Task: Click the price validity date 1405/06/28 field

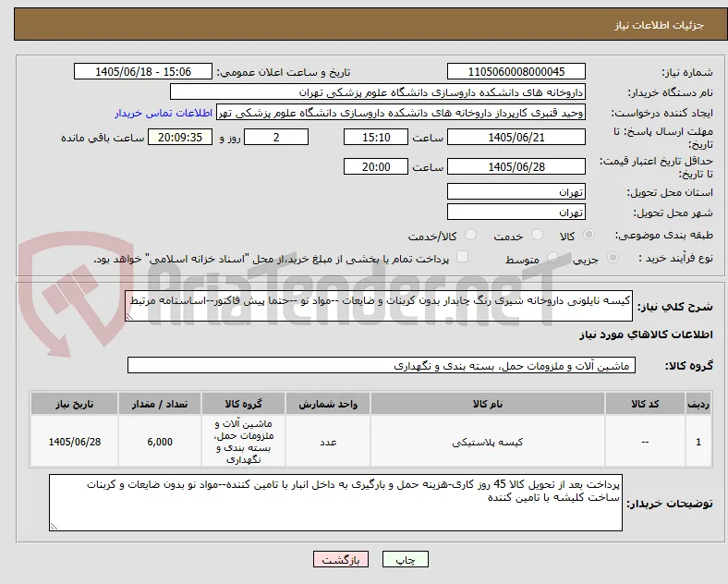Action: click(x=516, y=166)
